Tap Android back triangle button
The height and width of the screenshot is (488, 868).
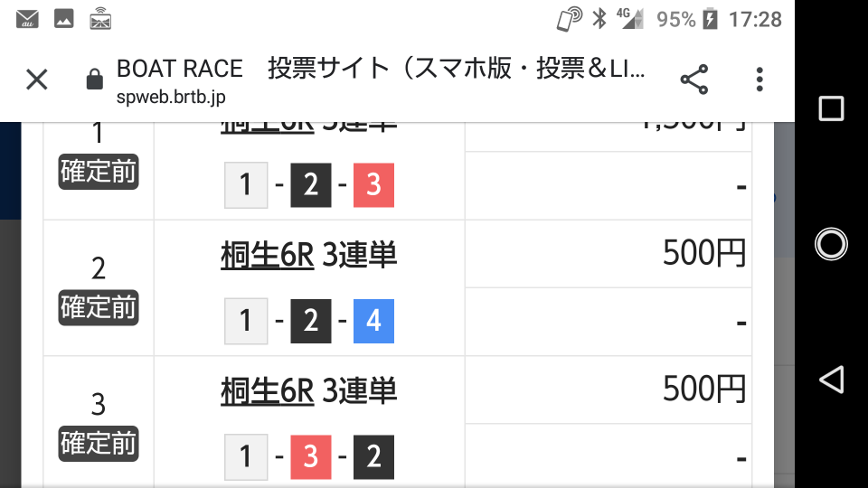click(x=832, y=380)
